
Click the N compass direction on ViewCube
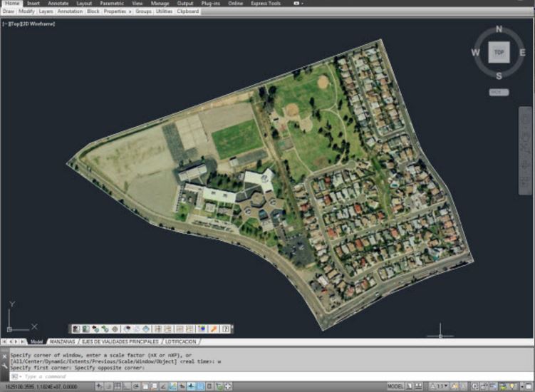click(499, 30)
